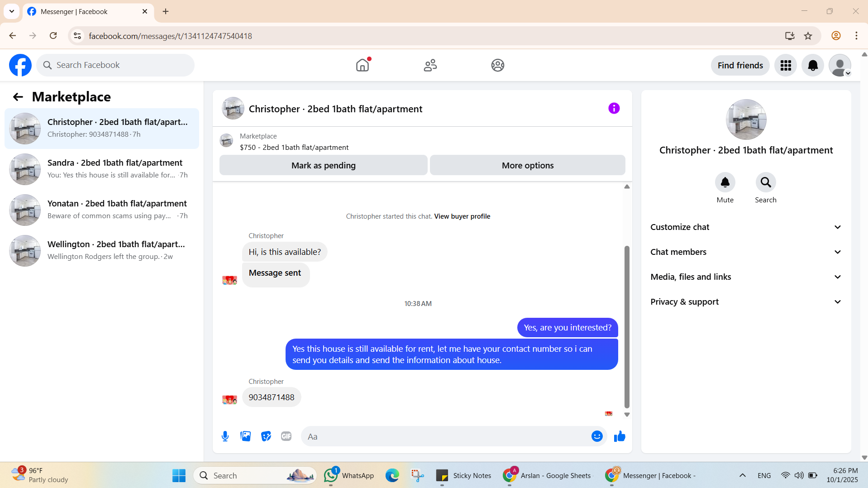
Task: Open the large listing thumbnail in details panel
Action: pyautogui.click(x=746, y=120)
